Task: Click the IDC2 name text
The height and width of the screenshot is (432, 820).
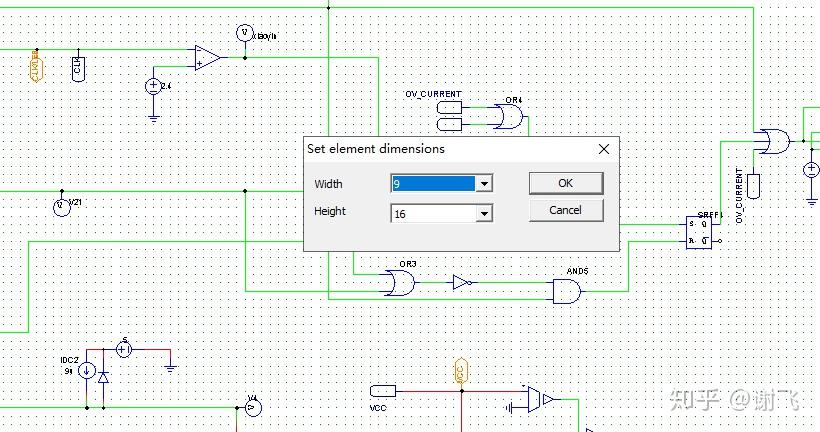Action: (x=69, y=360)
